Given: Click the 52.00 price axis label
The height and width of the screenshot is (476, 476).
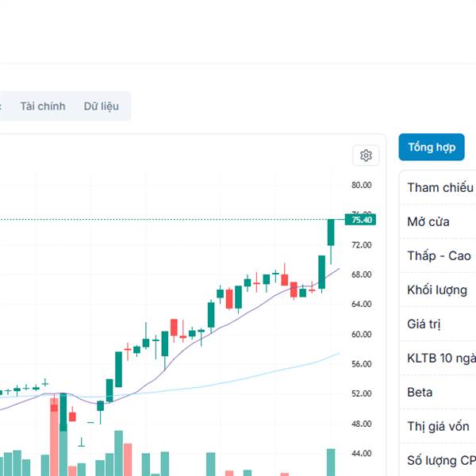Looking at the screenshot, I should point(361,393).
